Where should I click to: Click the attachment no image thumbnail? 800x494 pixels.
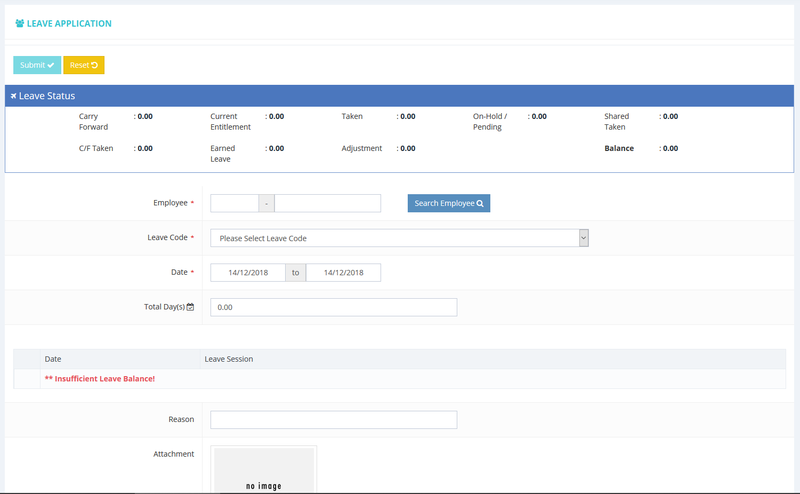coord(264,469)
